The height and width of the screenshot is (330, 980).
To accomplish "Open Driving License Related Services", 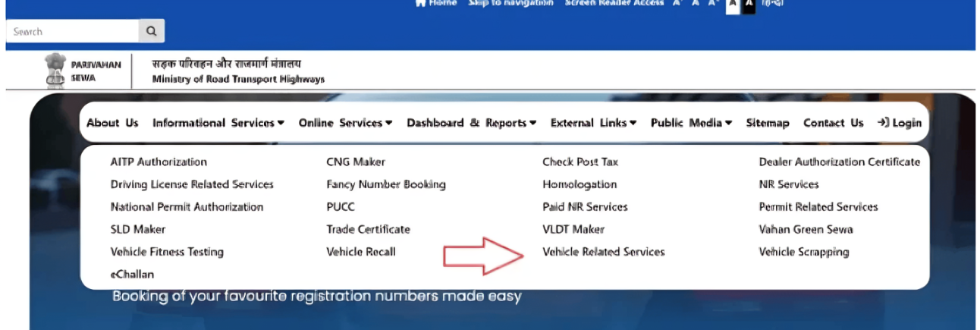I will (x=192, y=184).
